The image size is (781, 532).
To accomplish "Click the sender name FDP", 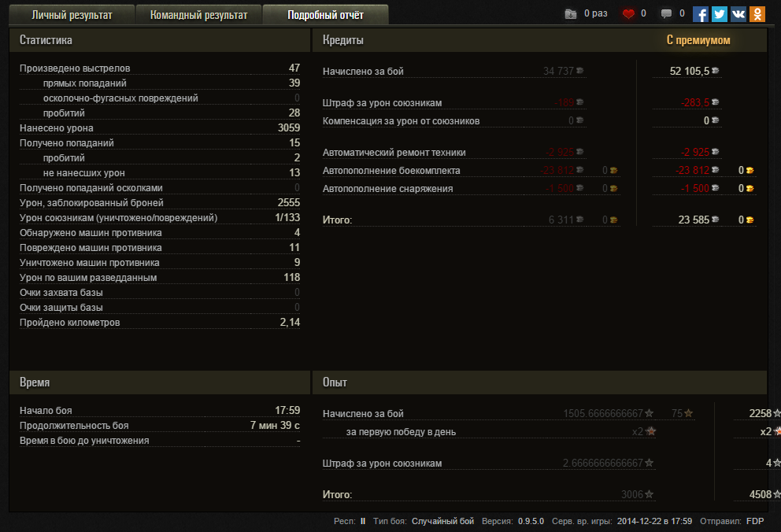I will coord(754,521).
